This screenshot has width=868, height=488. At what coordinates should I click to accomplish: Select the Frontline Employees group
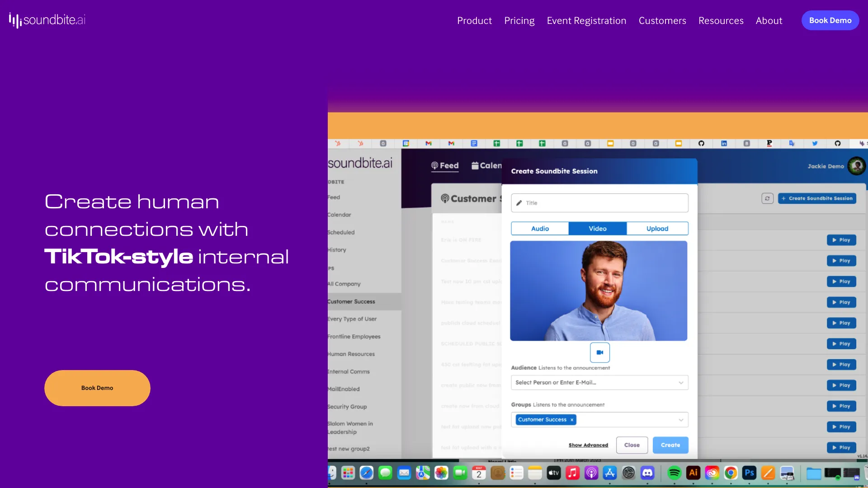pyautogui.click(x=354, y=337)
